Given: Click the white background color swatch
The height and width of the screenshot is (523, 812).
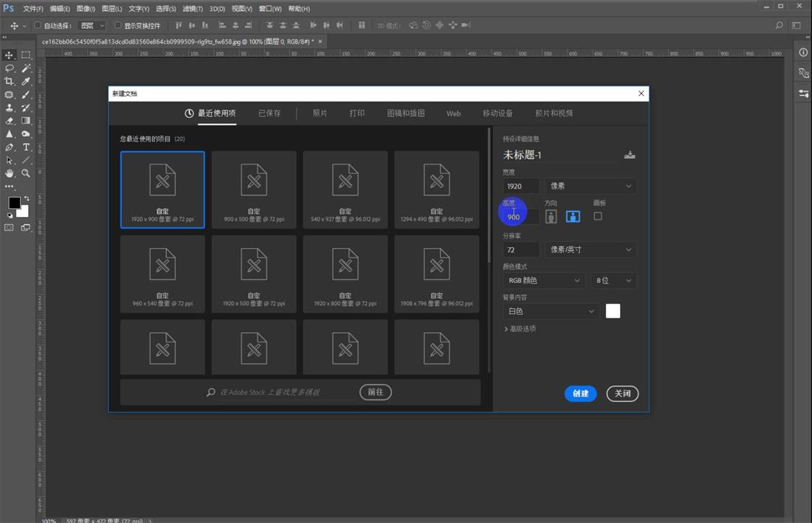Looking at the screenshot, I should (x=613, y=311).
